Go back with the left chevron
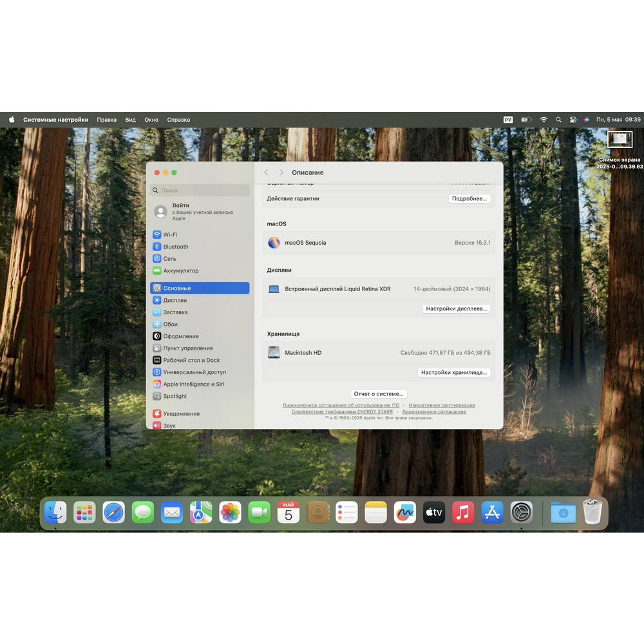Viewport: 644px width, 644px height. coord(266,173)
